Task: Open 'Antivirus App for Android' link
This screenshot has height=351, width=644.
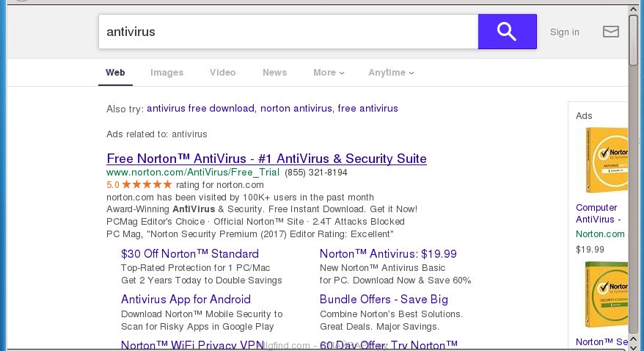Action: coord(186,300)
